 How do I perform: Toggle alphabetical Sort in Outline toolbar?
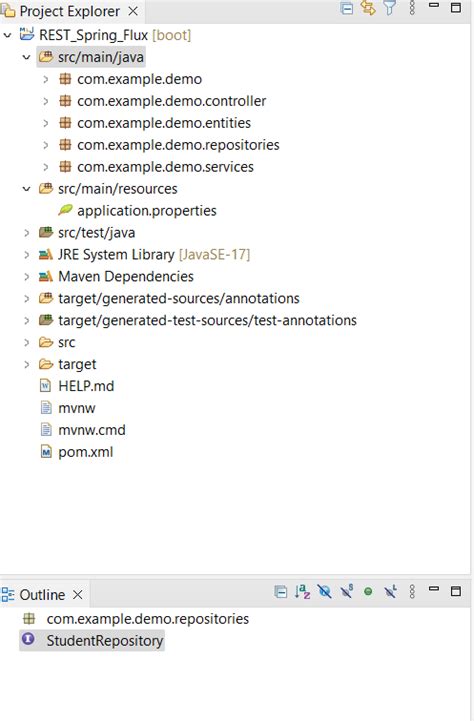tap(302, 591)
